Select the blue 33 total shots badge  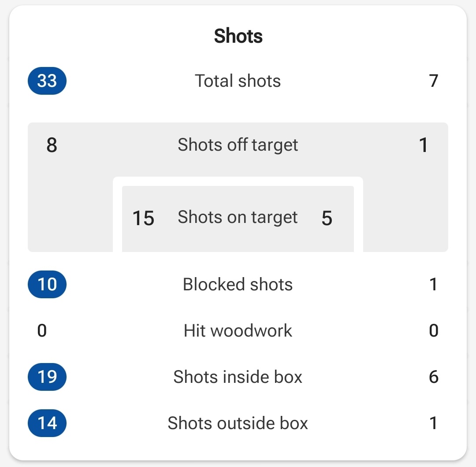47,81
